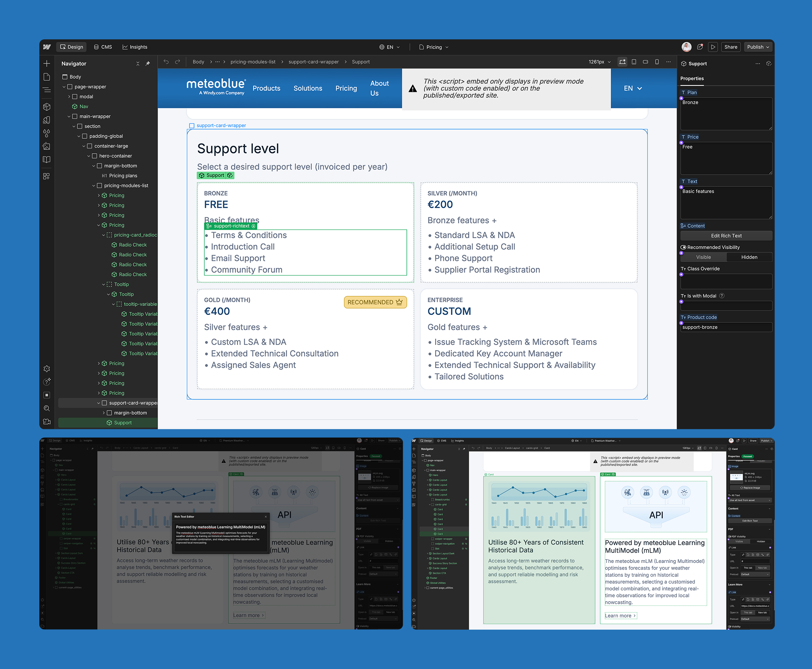Open the Style selectors panel icon
Screen dimensions: 812x669
47,120
